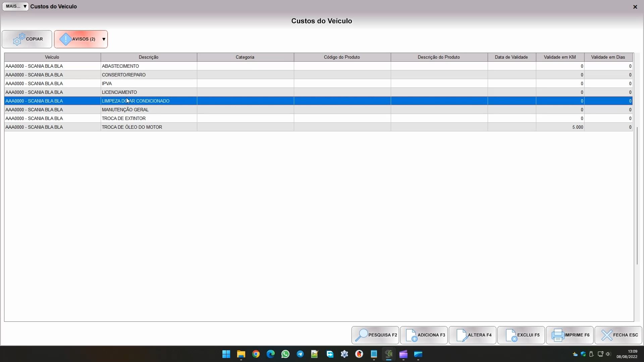Click the EXCLUI F5 delete button
Image resolution: width=644 pixels, height=362 pixels.
(521, 335)
